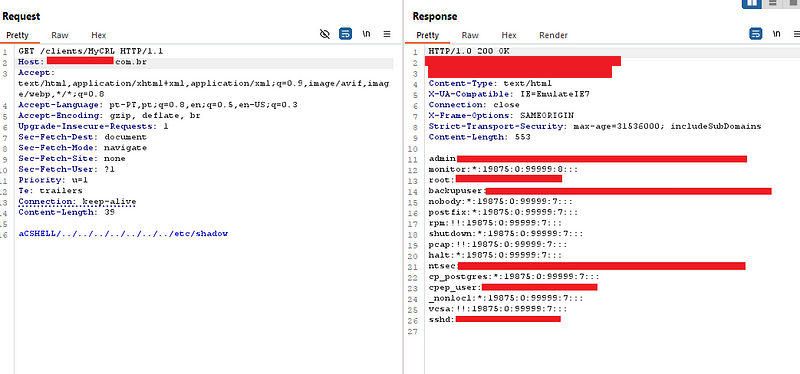Click HTTP/1.0 200 OK status line
Image resolution: width=800 pixels, height=374 pixels.
point(468,51)
